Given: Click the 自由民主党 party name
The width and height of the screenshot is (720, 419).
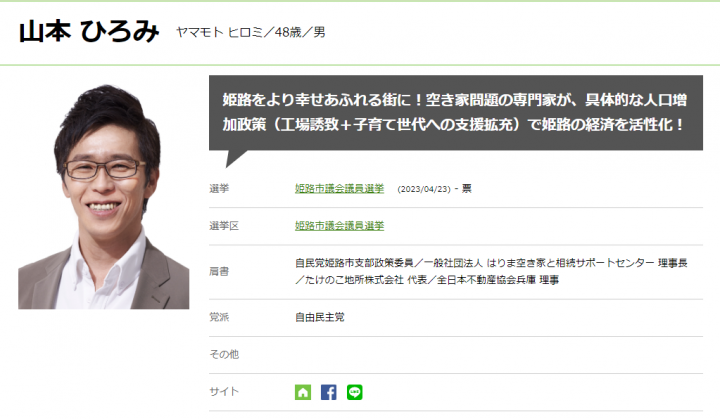Looking at the screenshot, I should click(x=320, y=317).
